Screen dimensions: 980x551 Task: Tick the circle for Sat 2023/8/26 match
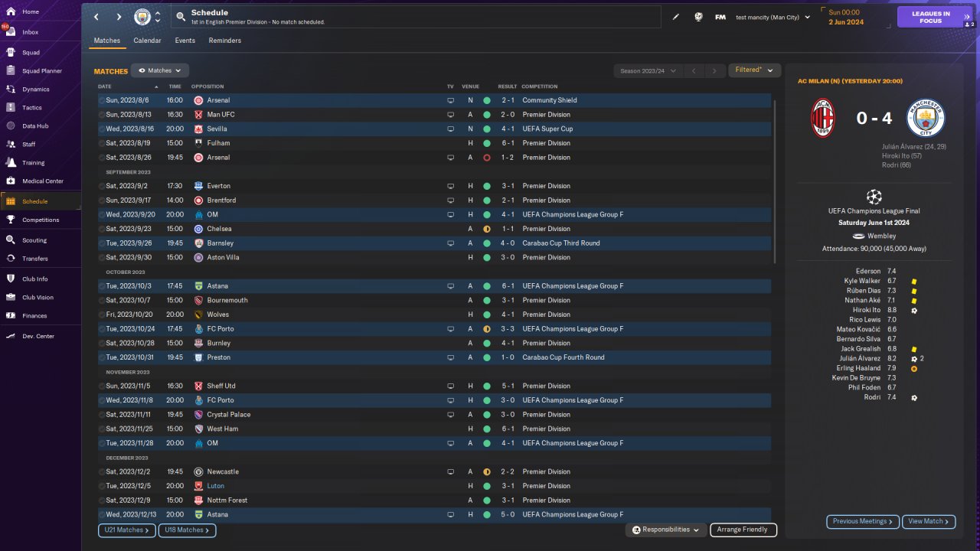(x=102, y=158)
